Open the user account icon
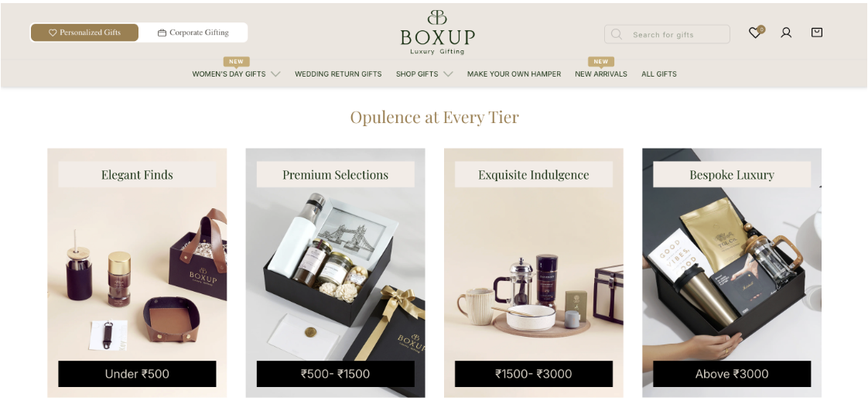The width and height of the screenshot is (868, 418). [786, 33]
